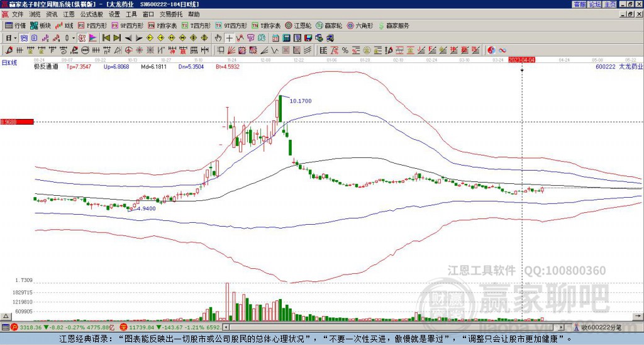
Task: Click the 客服 button in title bar
Action: [579, 4]
